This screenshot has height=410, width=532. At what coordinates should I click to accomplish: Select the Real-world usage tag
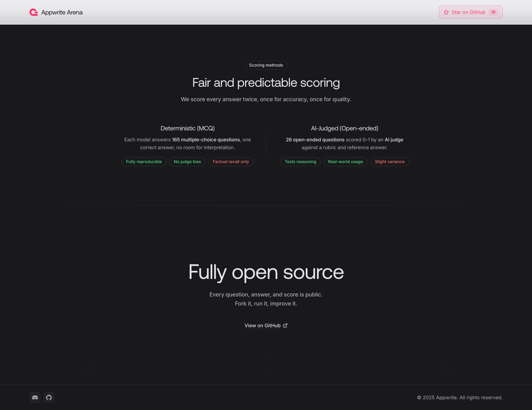pyautogui.click(x=345, y=162)
